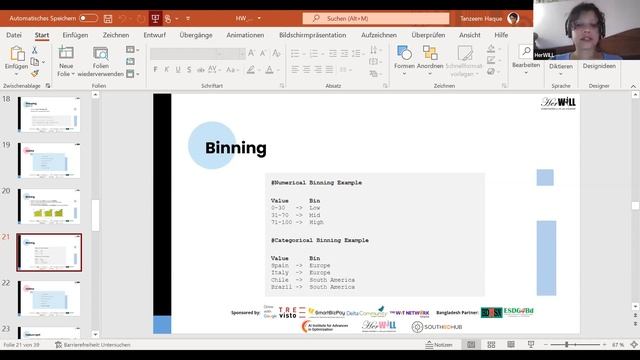
Task: Open the Bildschirmpräsentation tab
Action: tap(313, 35)
